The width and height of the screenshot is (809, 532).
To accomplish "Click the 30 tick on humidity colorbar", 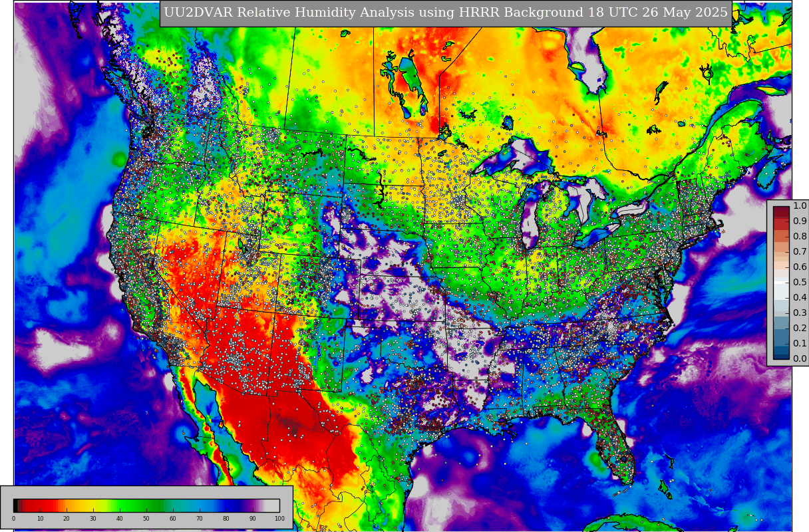I will pyautogui.click(x=93, y=519).
